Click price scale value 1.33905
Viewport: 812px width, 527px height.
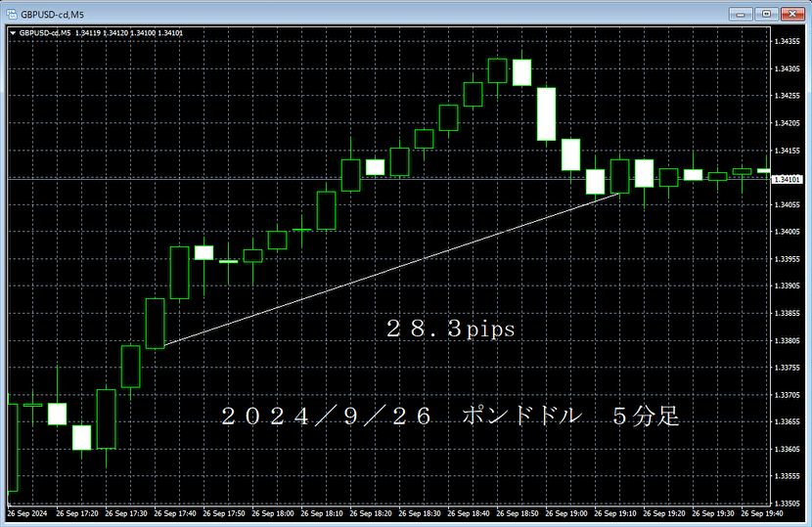pos(788,285)
